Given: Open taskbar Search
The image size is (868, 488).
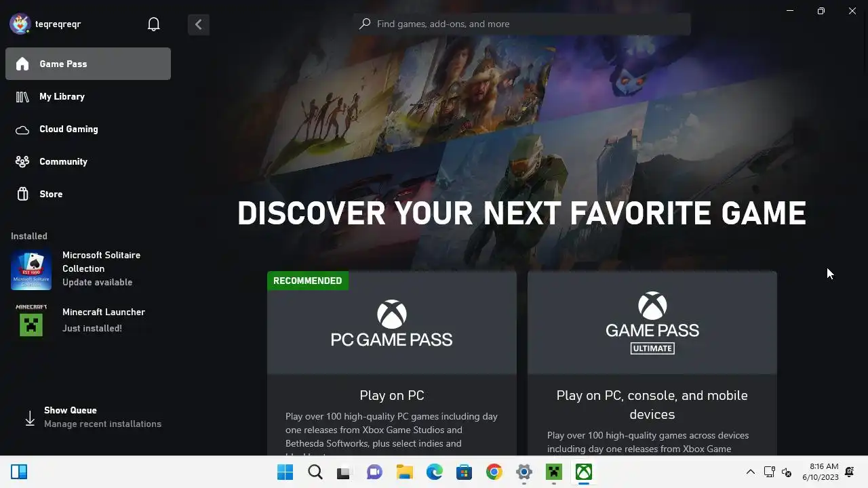Looking at the screenshot, I should [x=315, y=472].
